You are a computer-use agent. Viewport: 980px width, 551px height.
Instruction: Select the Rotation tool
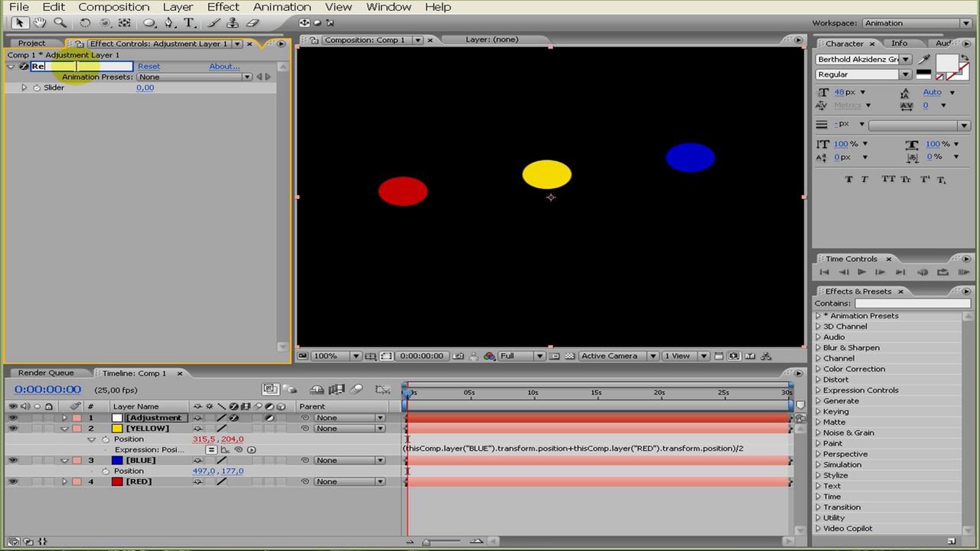(85, 23)
